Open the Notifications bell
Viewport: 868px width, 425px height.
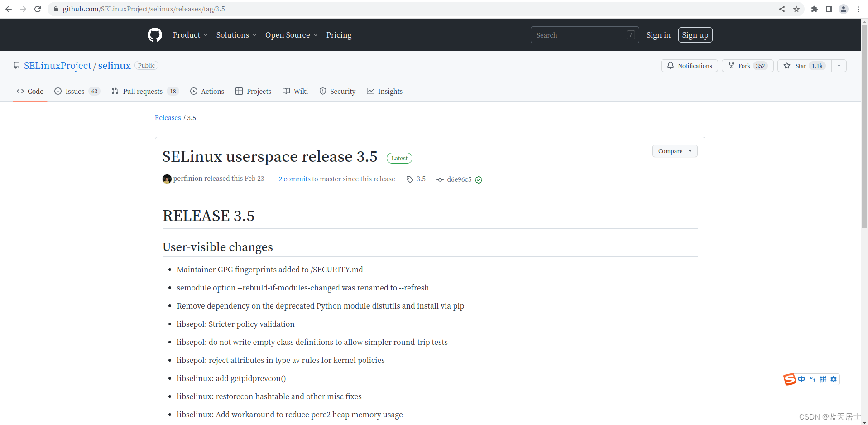tap(671, 65)
